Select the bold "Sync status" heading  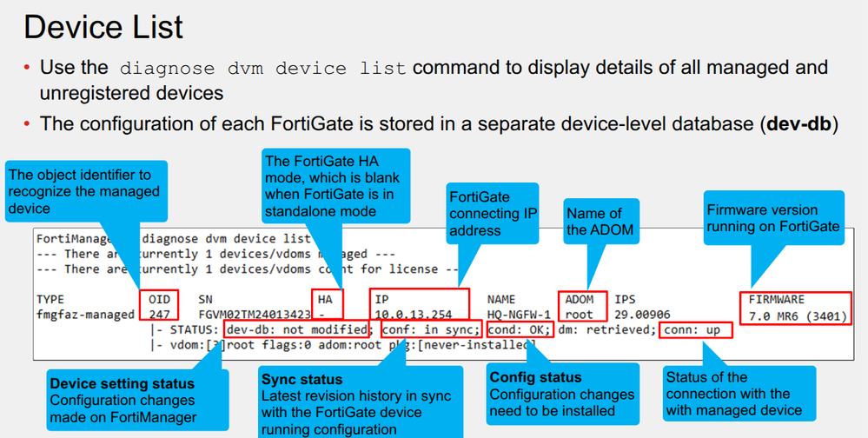302,380
